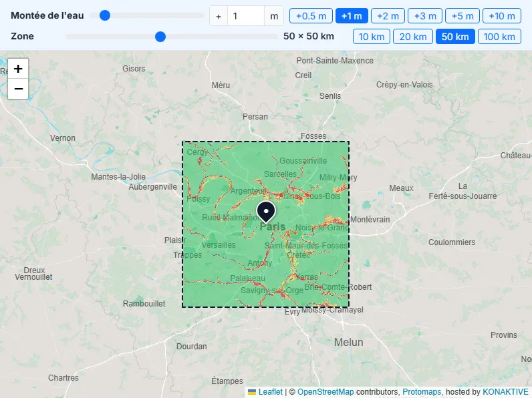Viewport: 532px width, 398px height.
Task: Click the Rueil-Malmaison map label
Action: tap(231, 217)
